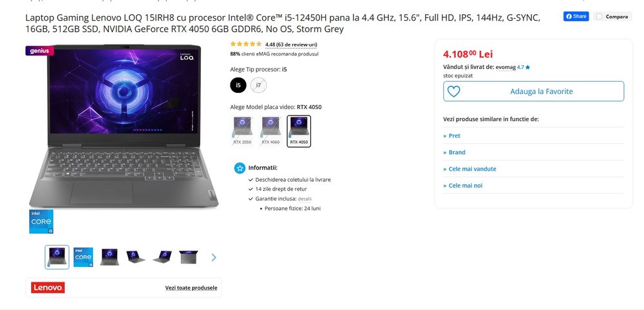Image resolution: width=644 pixels, height=310 pixels.
Task: Select the Intel Core thumbnail in gallery
Action: point(83,257)
